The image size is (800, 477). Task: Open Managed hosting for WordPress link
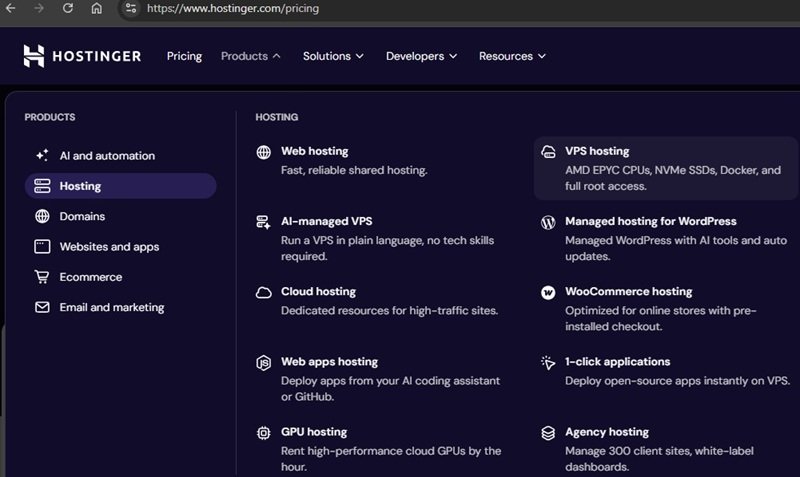click(651, 221)
